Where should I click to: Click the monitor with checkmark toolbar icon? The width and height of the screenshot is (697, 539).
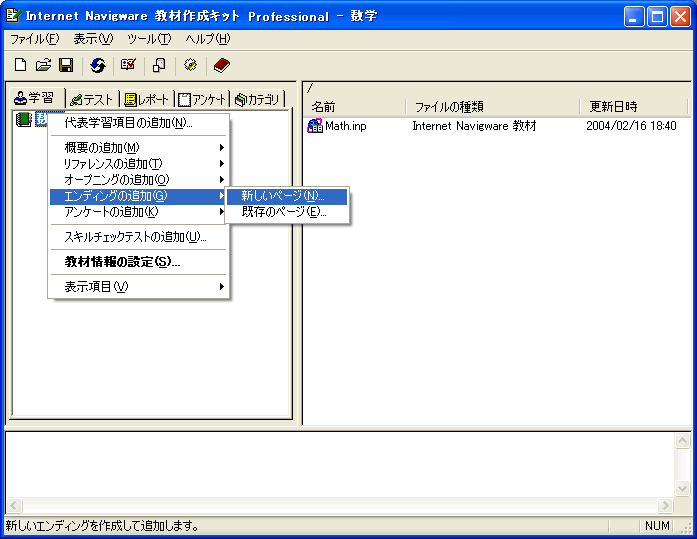(128, 65)
